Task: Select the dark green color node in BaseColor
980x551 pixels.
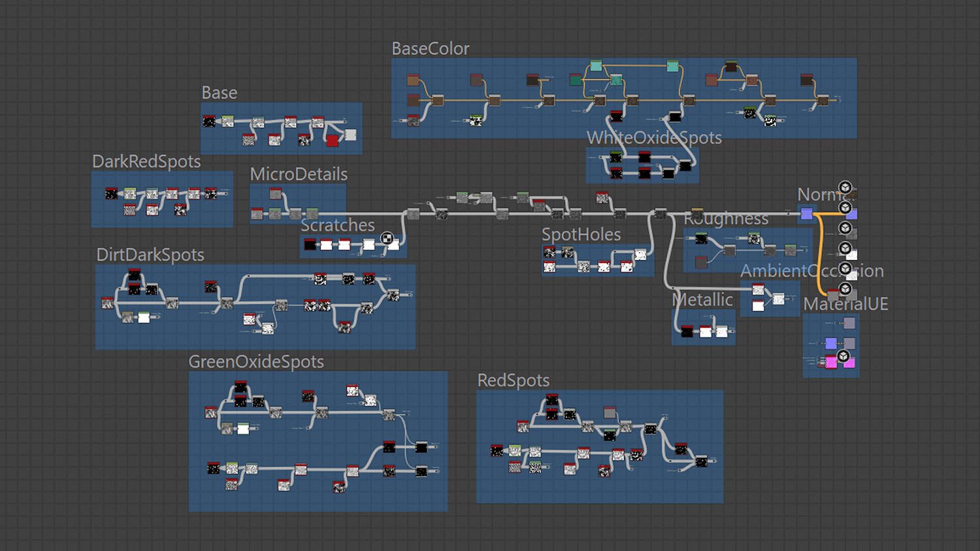Action: point(575,80)
